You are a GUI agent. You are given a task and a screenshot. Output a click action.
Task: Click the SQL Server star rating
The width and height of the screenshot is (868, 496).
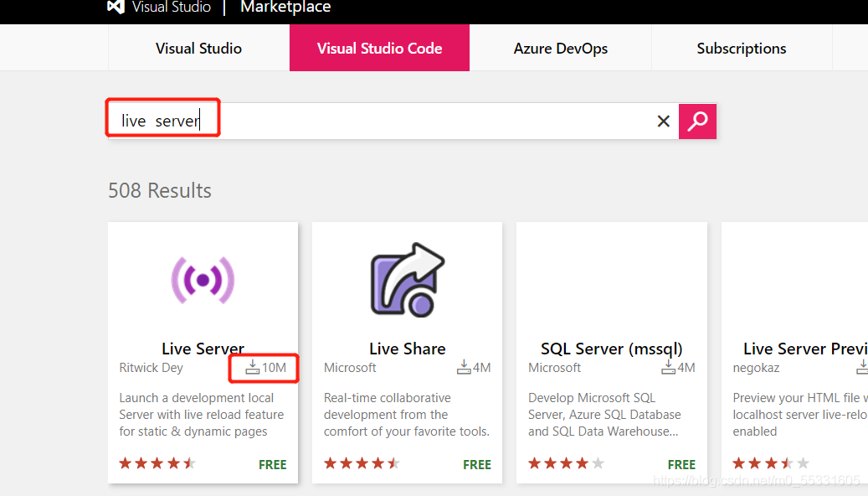(567, 463)
